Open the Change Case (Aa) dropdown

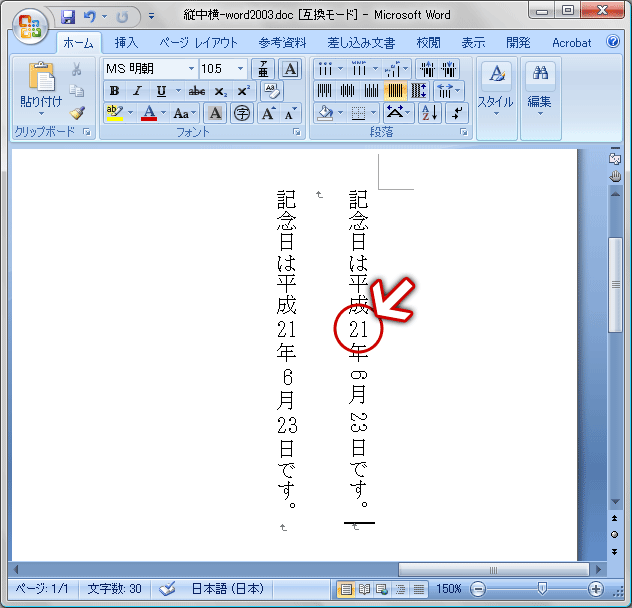(185, 113)
